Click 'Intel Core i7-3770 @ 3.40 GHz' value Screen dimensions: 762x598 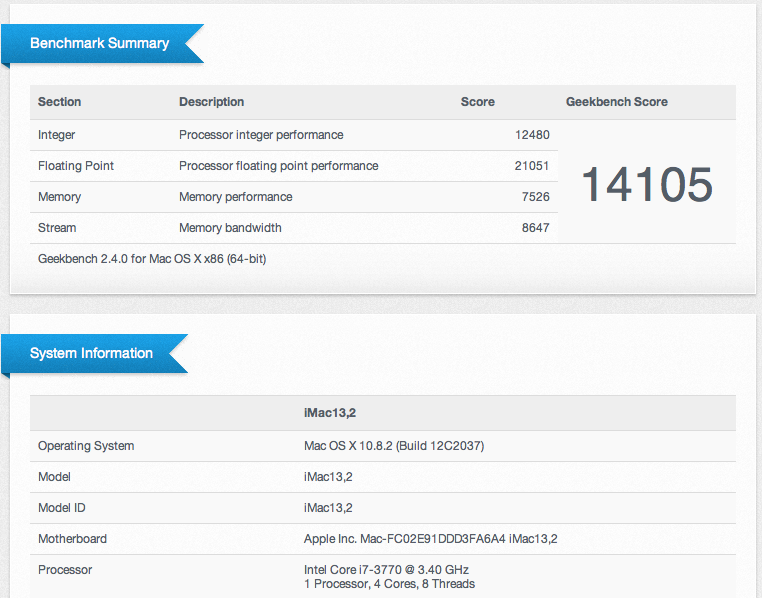tap(386, 570)
